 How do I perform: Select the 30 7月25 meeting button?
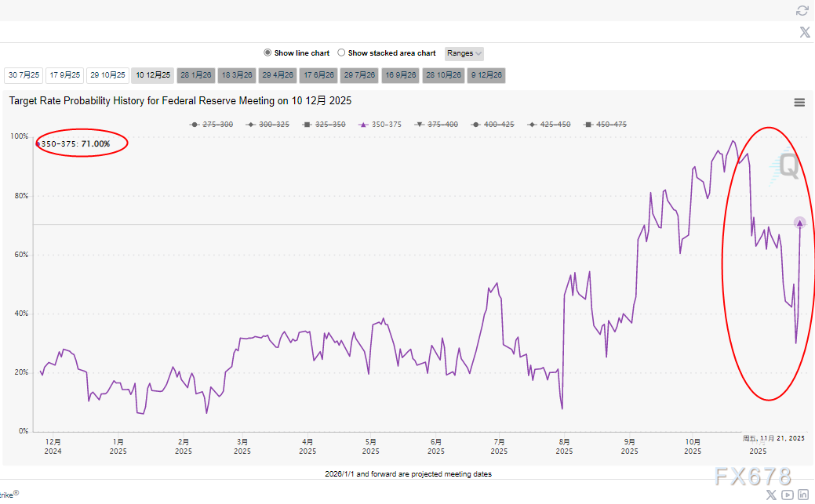(24, 75)
